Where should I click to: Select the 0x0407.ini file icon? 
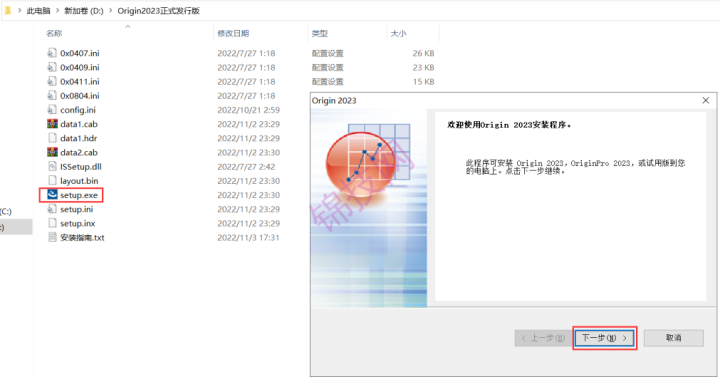(52, 53)
